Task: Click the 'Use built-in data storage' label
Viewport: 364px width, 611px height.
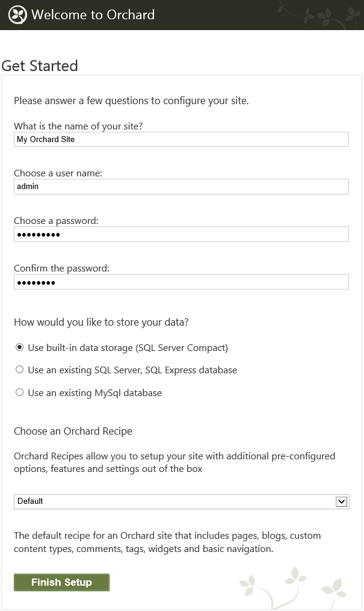Action: tap(128, 347)
